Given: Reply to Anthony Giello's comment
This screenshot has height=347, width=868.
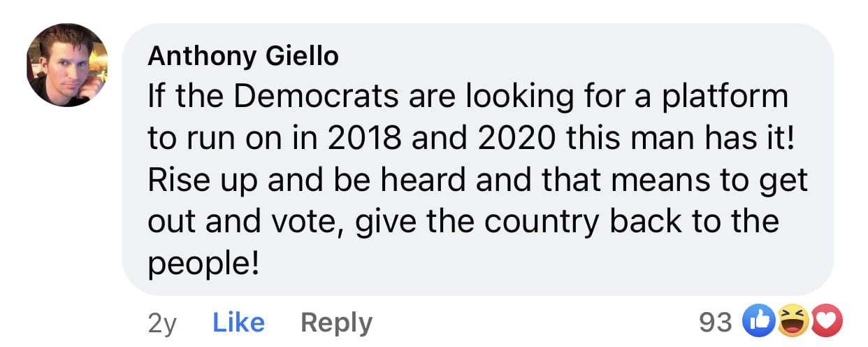Looking at the screenshot, I should [336, 323].
